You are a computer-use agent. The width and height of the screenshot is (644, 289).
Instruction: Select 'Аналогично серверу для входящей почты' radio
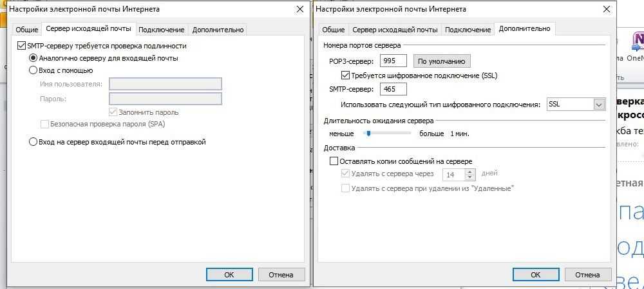[x=33, y=58]
